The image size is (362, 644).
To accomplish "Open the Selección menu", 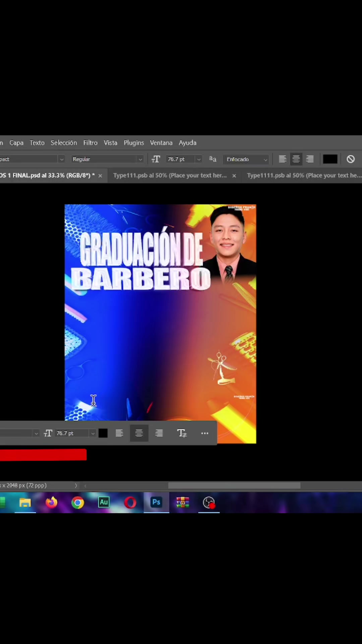I will [x=64, y=143].
